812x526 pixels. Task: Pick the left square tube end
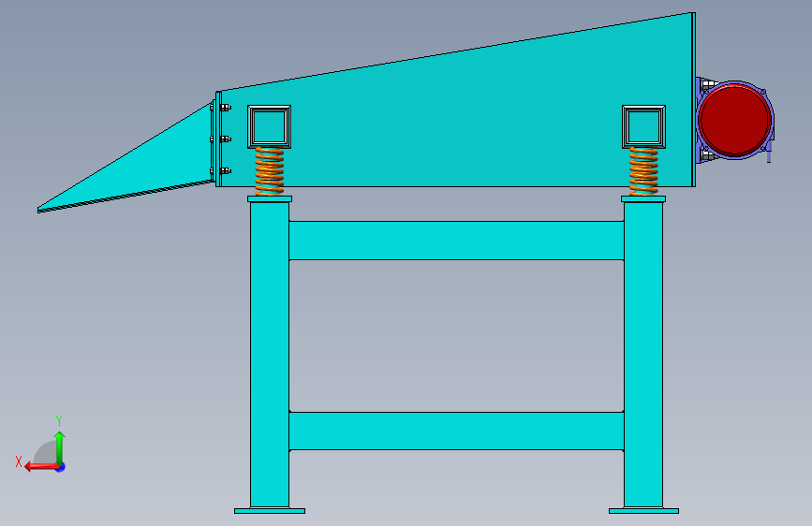[270, 126]
